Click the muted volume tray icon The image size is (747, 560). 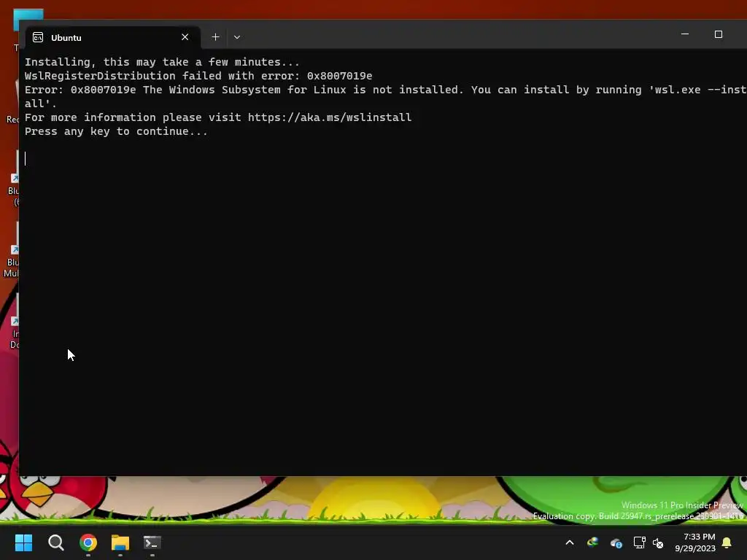tap(658, 542)
